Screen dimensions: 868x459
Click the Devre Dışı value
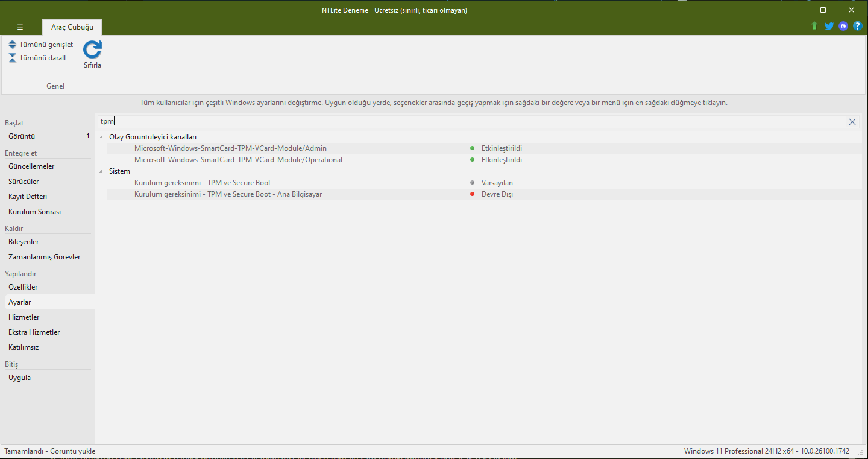[x=497, y=194]
